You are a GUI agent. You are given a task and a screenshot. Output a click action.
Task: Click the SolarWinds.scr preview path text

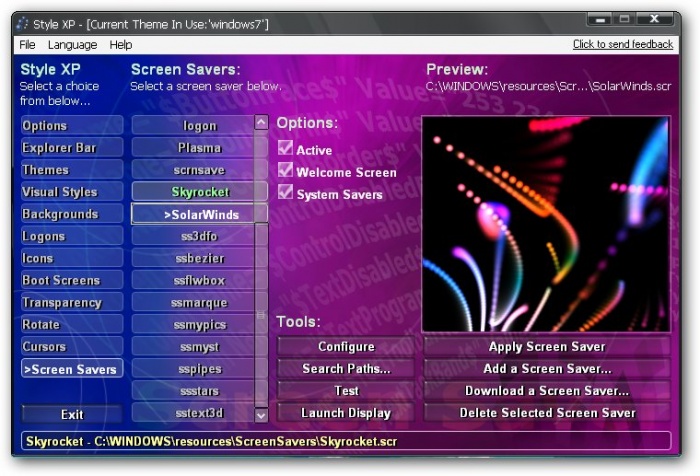tap(549, 86)
